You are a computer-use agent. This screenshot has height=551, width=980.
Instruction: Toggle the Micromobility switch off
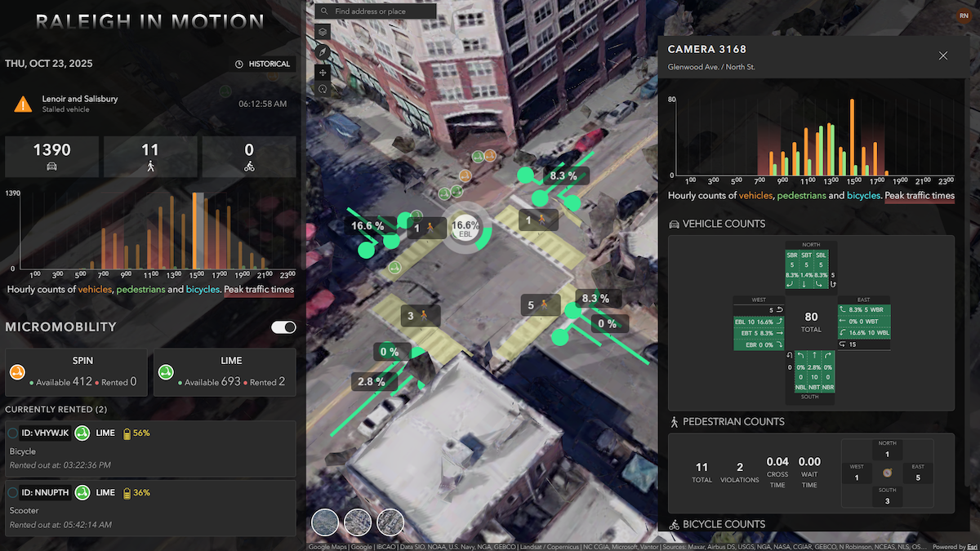coord(283,327)
